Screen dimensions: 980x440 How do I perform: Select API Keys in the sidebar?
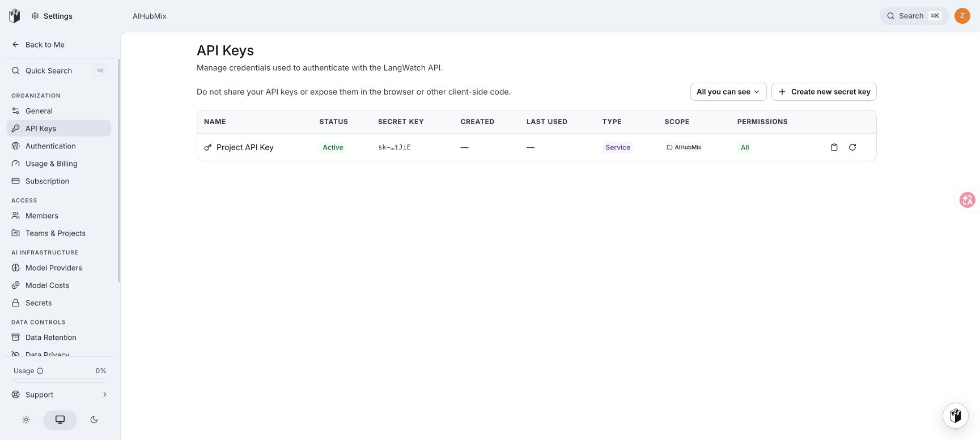(59, 129)
